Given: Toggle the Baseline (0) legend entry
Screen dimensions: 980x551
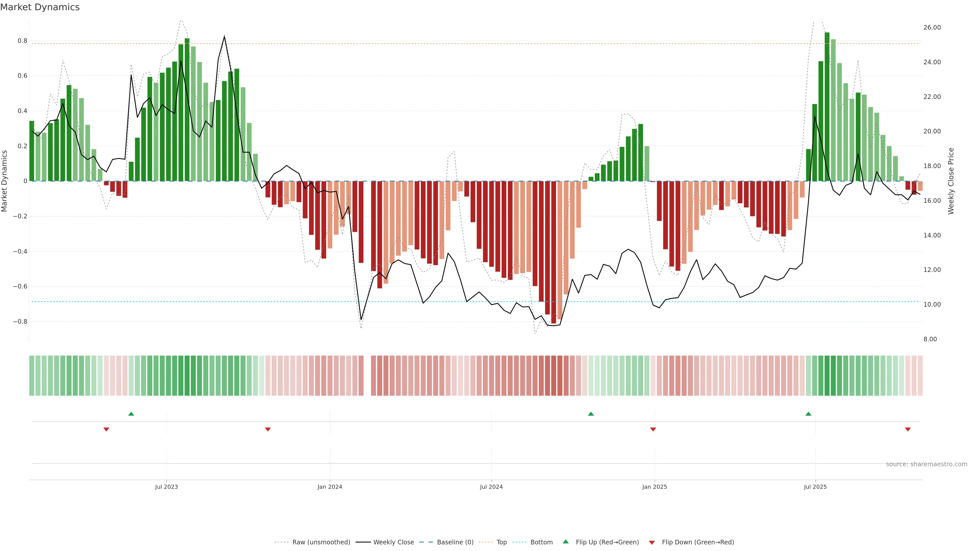Looking at the screenshot, I should point(455,542).
